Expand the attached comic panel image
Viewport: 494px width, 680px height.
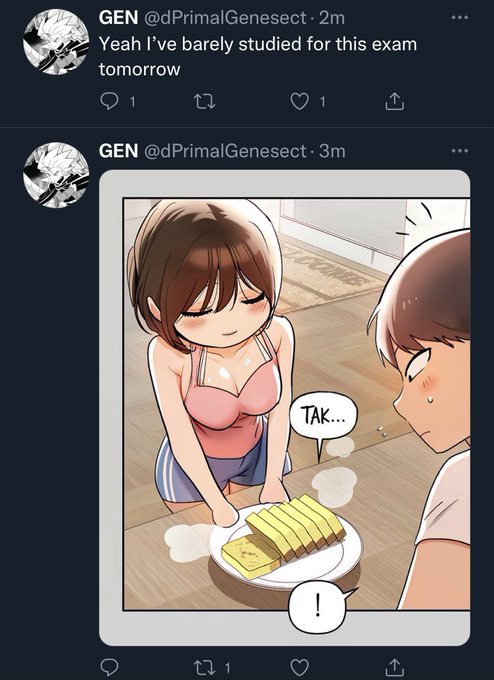click(x=285, y=408)
